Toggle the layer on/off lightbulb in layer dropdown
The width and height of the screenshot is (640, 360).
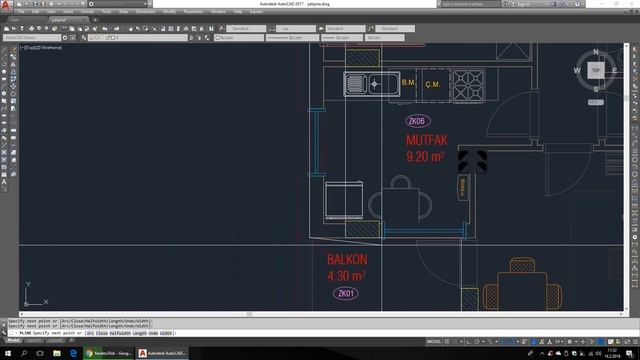point(91,38)
